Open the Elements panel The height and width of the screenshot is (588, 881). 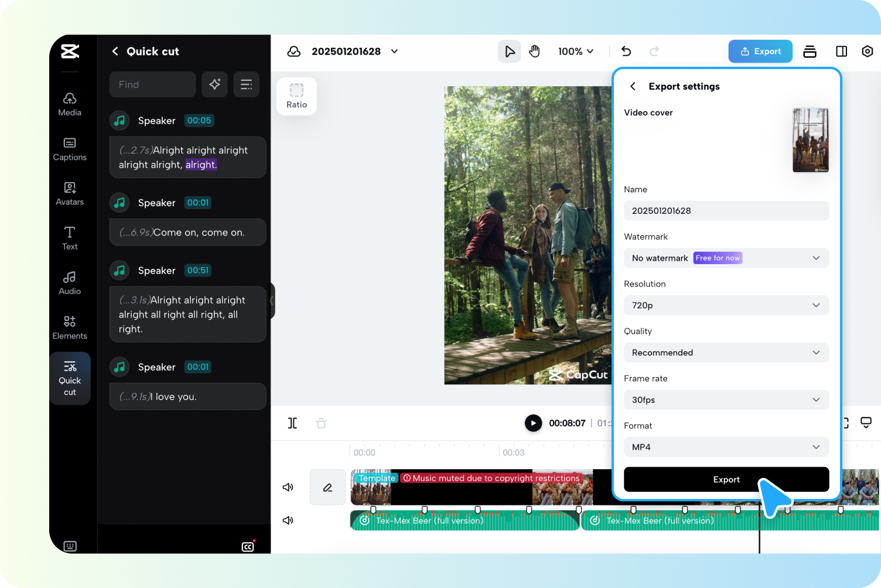pos(70,328)
